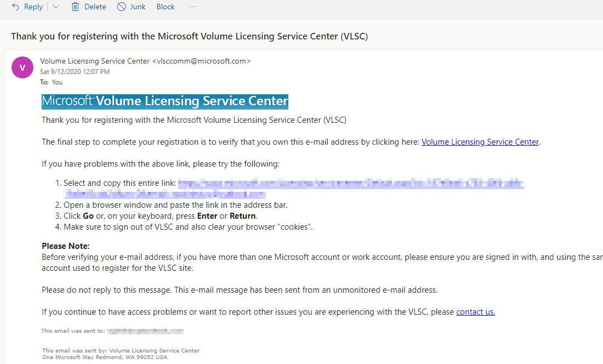Screen dimensions: 603x364
Task: Click the Junk text label
Action: (x=138, y=7)
